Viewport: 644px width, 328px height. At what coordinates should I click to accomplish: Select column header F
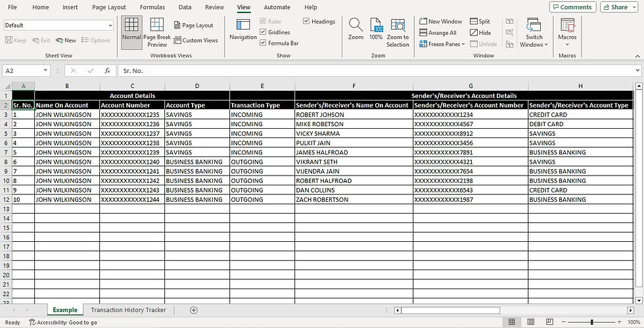tap(354, 86)
